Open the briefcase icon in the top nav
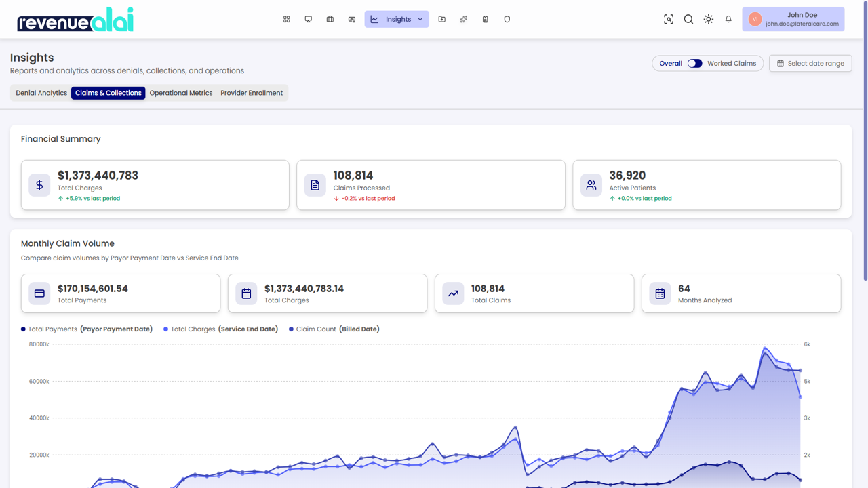868x488 pixels. 330,19
